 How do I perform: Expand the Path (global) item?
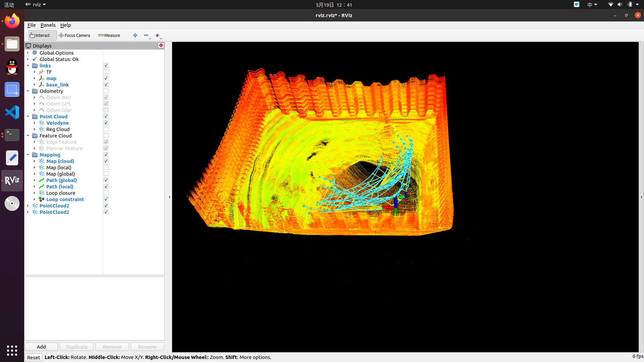click(35, 180)
